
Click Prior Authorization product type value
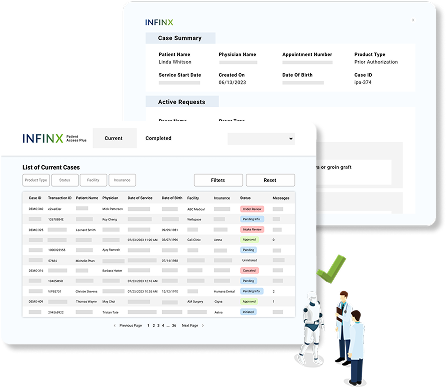point(376,62)
